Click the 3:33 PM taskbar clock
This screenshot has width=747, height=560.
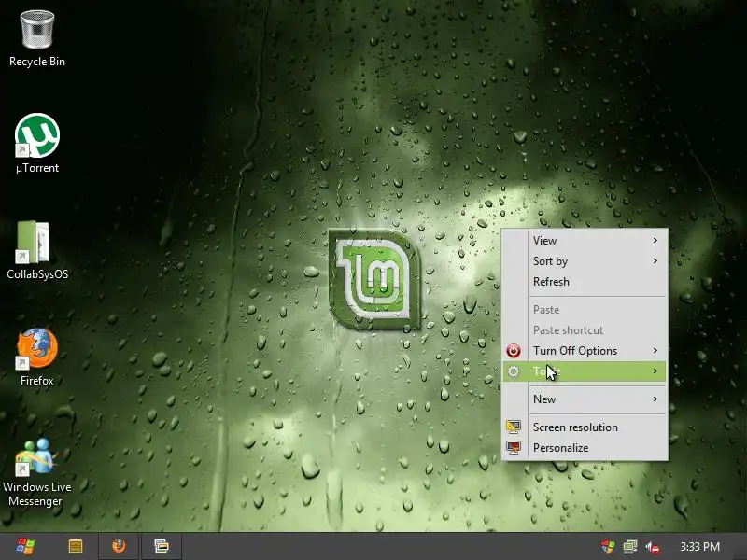[699, 547]
